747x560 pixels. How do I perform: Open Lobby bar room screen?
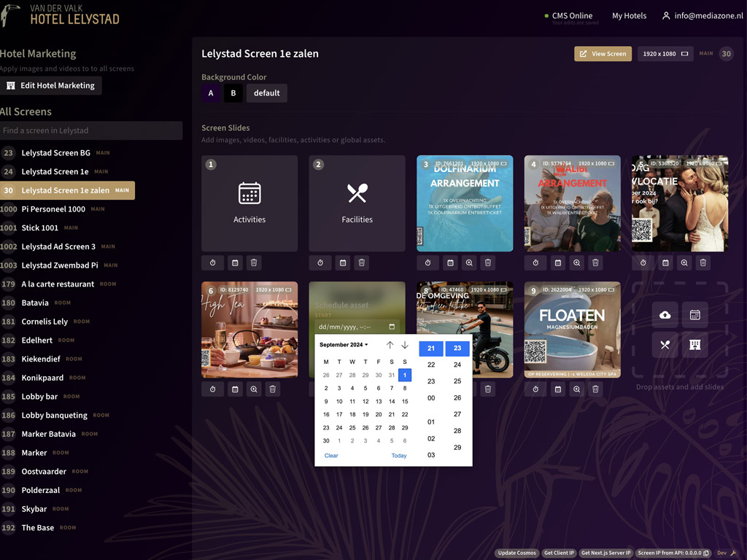click(39, 397)
